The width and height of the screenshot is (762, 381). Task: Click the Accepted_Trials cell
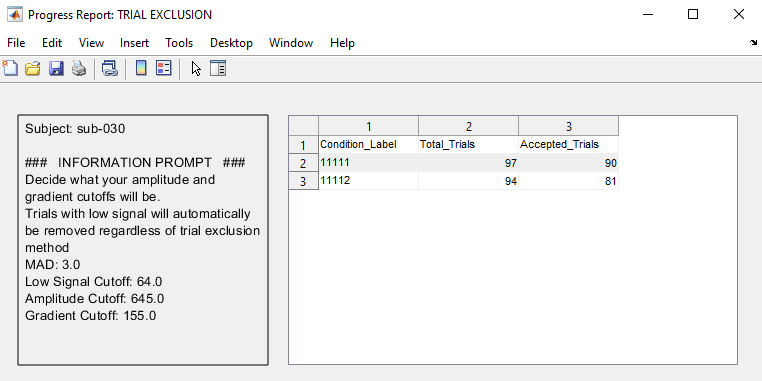click(x=569, y=145)
